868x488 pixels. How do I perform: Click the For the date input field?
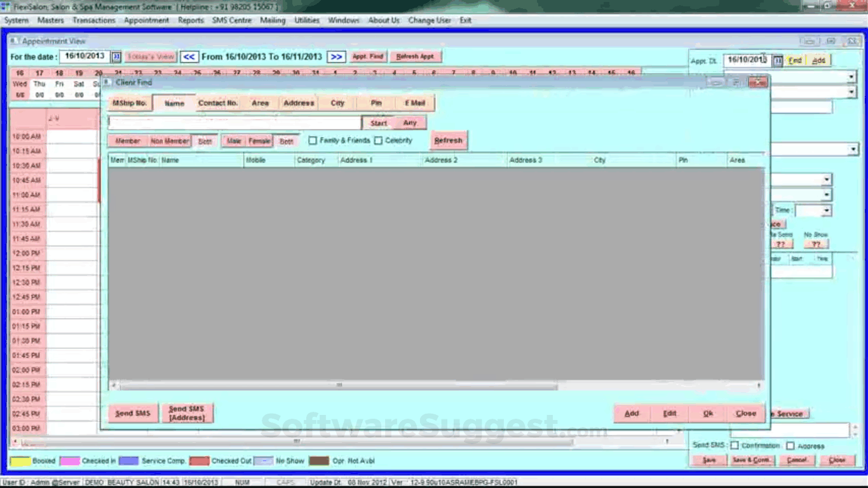(85, 57)
